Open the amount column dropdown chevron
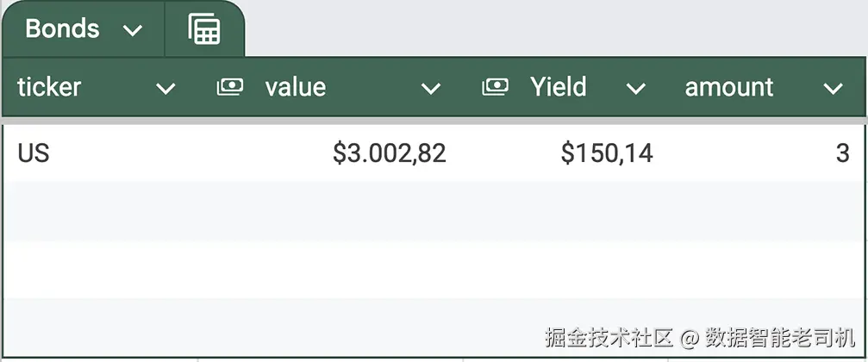 click(832, 88)
